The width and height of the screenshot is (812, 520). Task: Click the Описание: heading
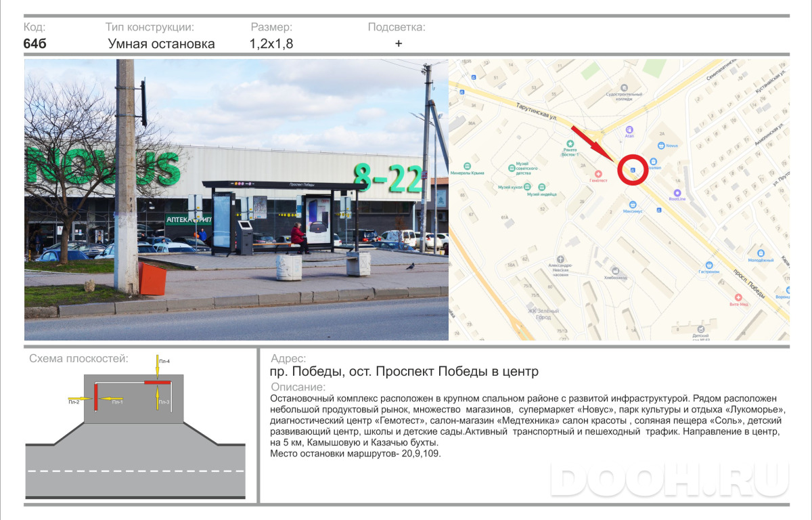coord(298,387)
